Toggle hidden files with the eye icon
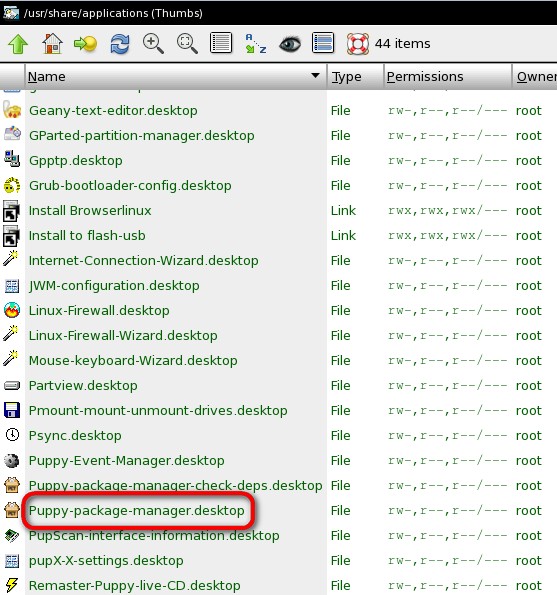 (x=290, y=44)
